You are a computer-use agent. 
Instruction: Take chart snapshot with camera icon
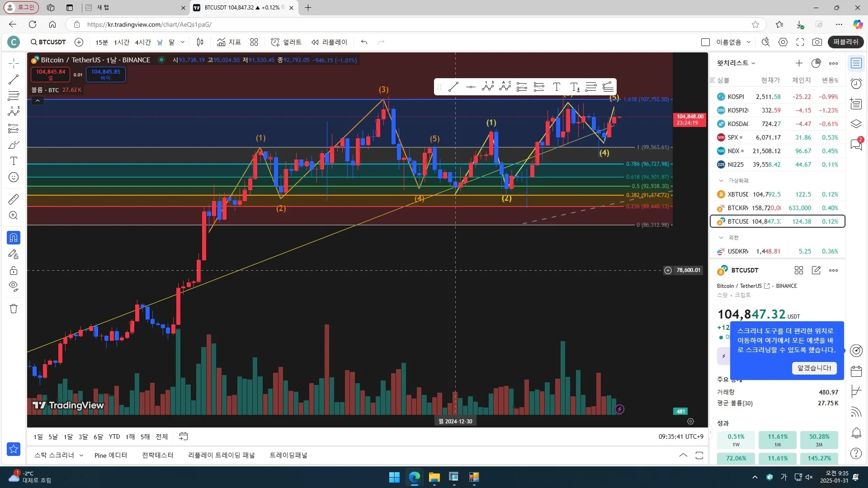[x=817, y=42]
